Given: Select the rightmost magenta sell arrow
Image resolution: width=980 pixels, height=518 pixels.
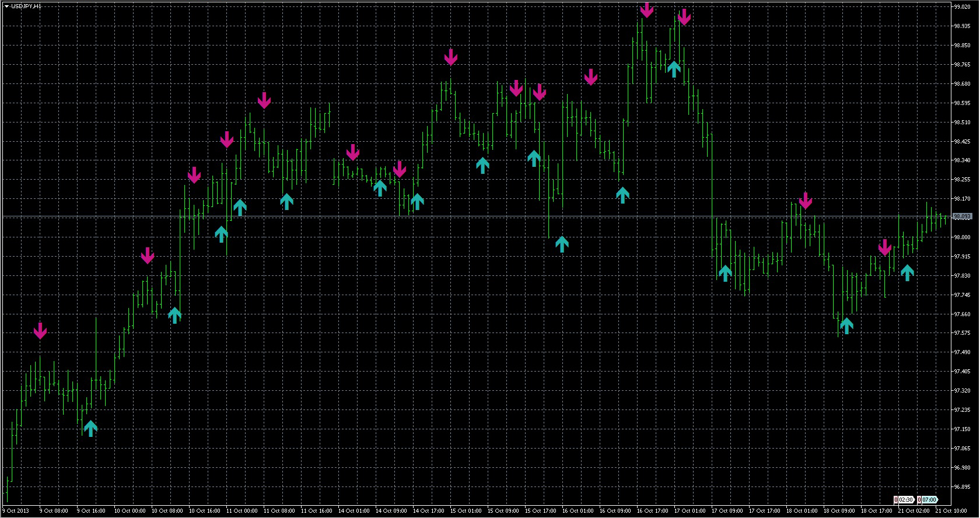Looking at the screenshot, I should [x=885, y=247].
